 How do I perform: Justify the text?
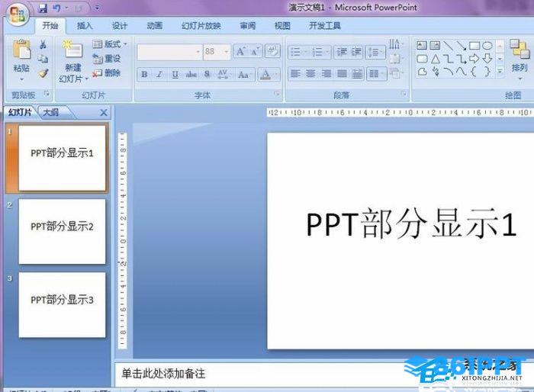click(342, 73)
